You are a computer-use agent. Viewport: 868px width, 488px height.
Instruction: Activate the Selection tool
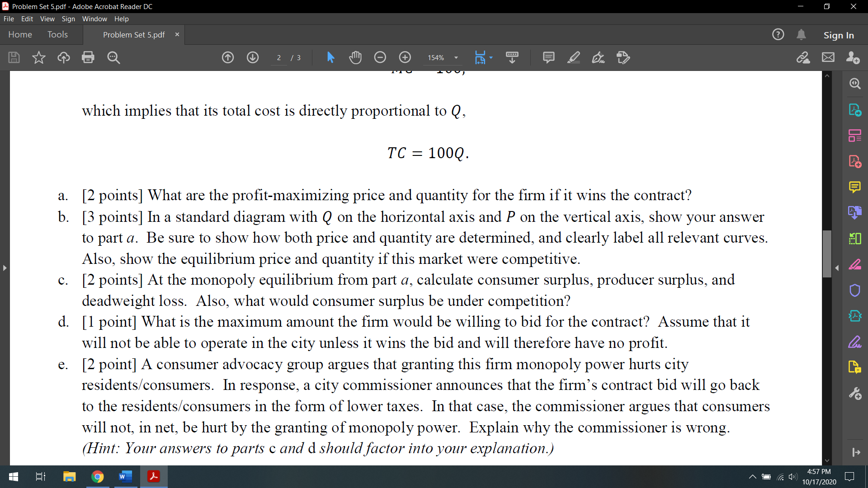[x=330, y=57]
